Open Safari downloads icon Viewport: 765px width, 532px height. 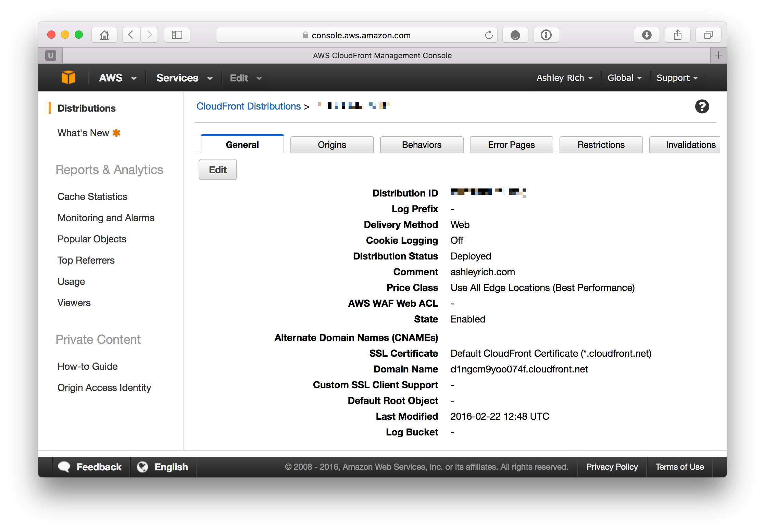pos(647,35)
